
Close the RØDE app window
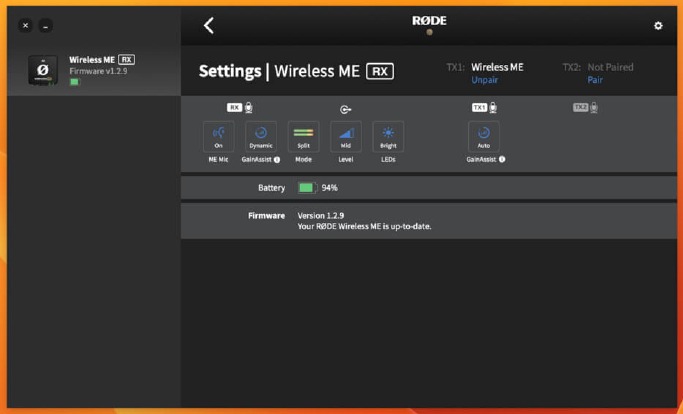pyautogui.click(x=26, y=26)
